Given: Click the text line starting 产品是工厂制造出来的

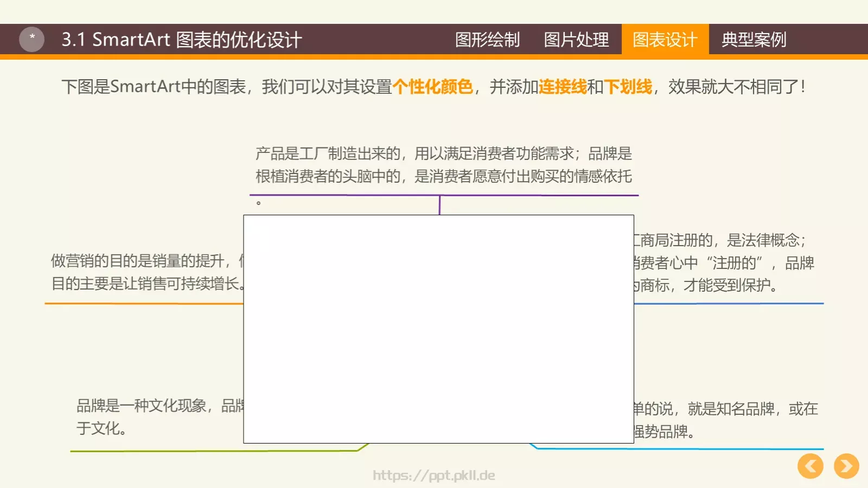Looking at the screenshot, I should pos(444,153).
